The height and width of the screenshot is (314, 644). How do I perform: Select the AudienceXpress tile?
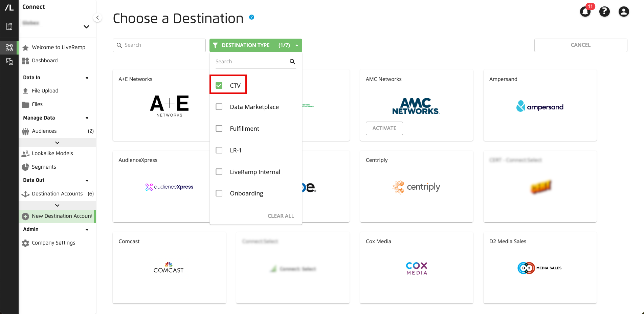(x=161, y=187)
